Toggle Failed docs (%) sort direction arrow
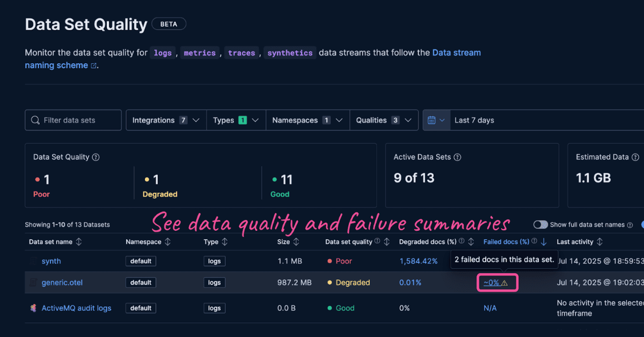Screen dimensions: 644x337 coord(544,241)
